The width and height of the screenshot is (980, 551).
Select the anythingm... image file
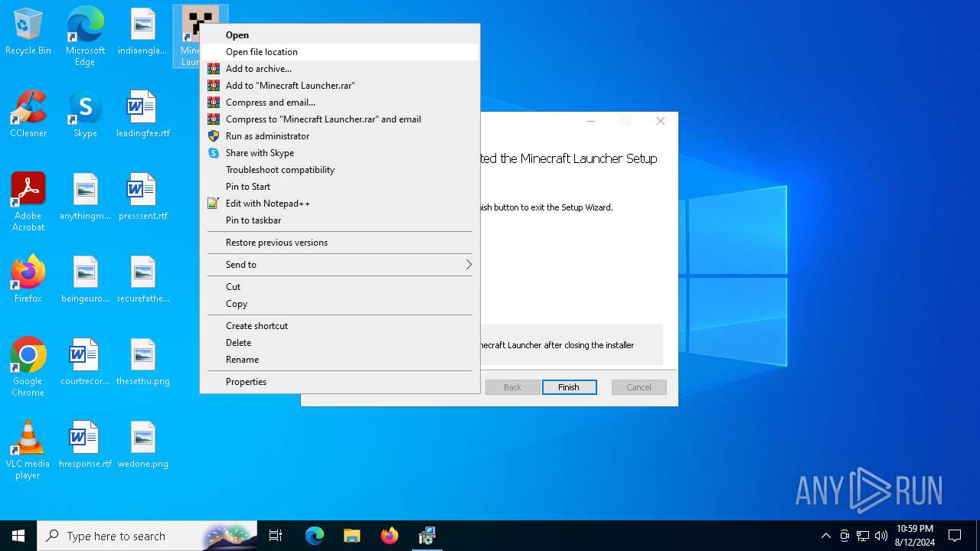[x=85, y=198]
